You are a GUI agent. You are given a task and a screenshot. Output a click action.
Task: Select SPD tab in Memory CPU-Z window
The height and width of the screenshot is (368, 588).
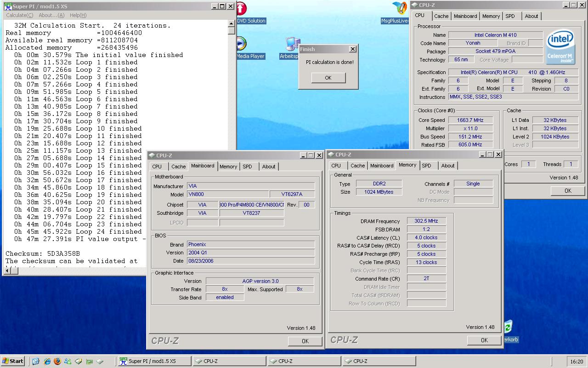[426, 166]
